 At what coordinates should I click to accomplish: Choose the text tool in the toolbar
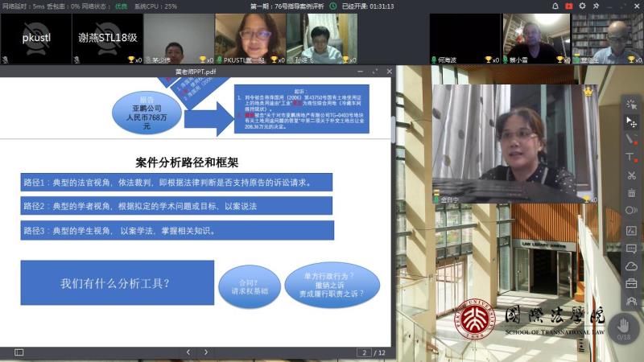[x=631, y=157]
